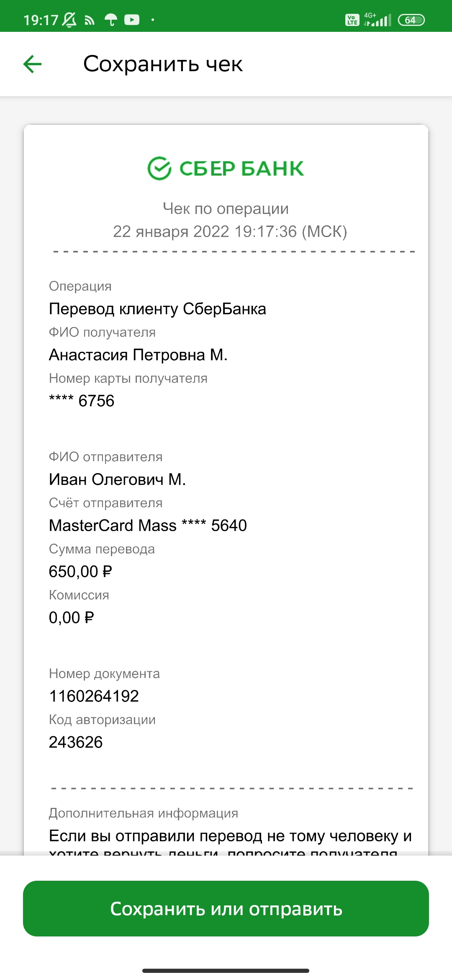452x980 pixels.
Task: Tap the VoLTE status icon
Action: point(352,20)
